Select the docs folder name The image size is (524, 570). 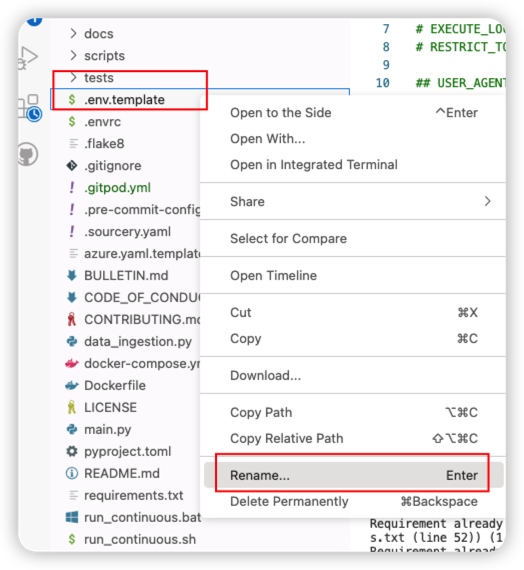coord(99,33)
